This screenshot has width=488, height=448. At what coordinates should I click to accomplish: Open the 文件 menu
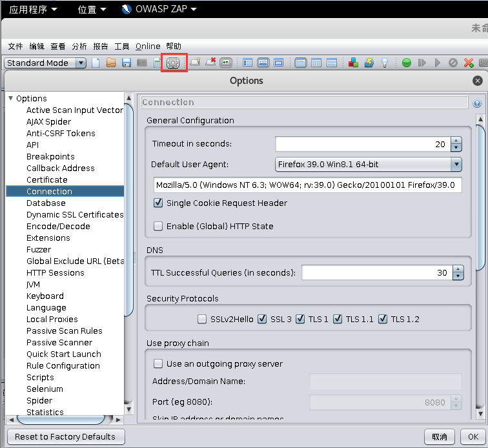tap(15, 46)
